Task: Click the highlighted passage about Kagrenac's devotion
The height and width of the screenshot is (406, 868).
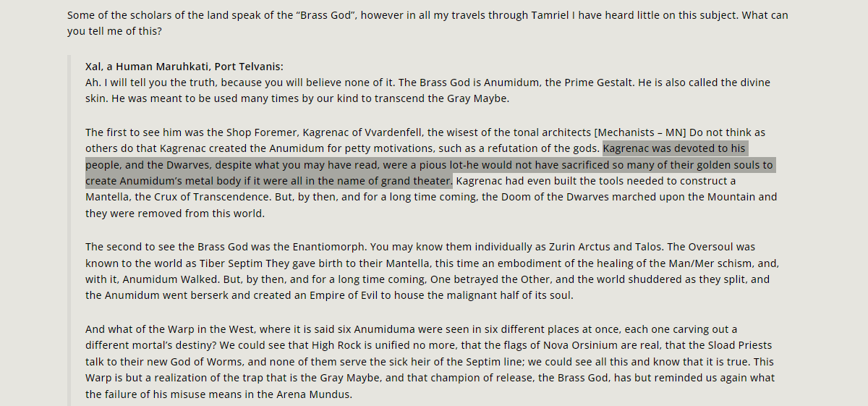Action: [x=429, y=164]
